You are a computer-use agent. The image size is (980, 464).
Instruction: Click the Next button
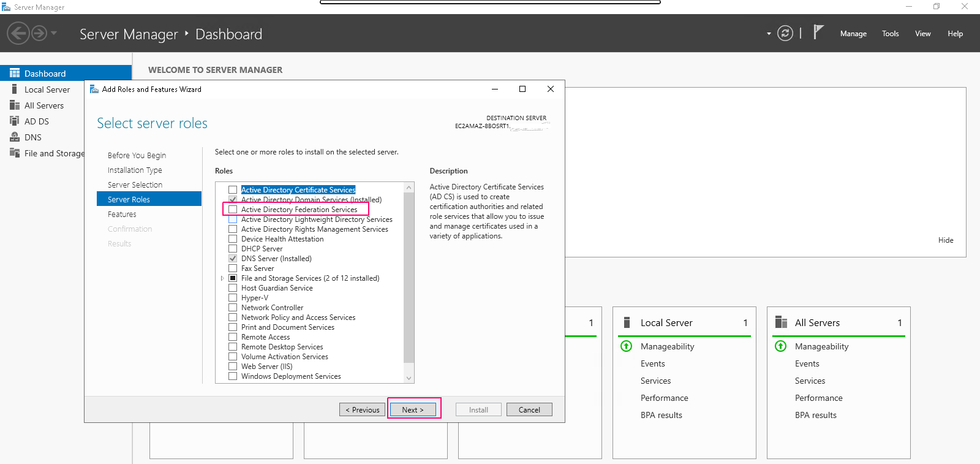(x=413, y=409)
